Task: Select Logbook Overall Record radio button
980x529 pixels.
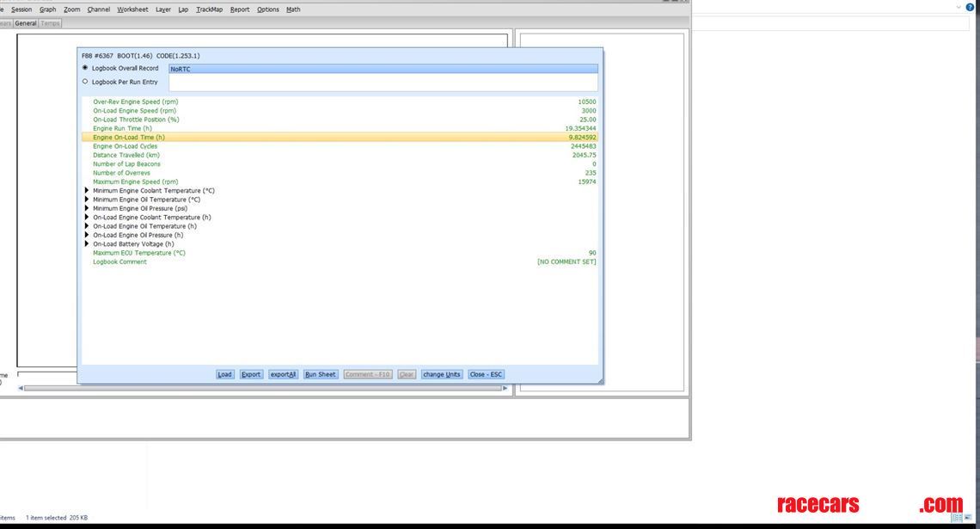Action: tap(85, 68)
